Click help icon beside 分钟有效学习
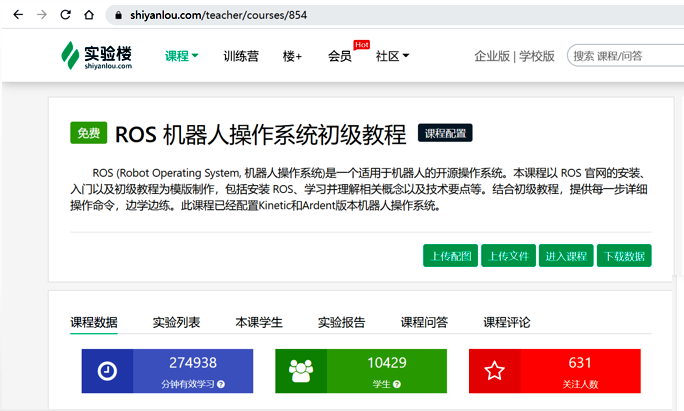Image resolution: width=684 pixels, height=411 pixels. pos(221,384)
